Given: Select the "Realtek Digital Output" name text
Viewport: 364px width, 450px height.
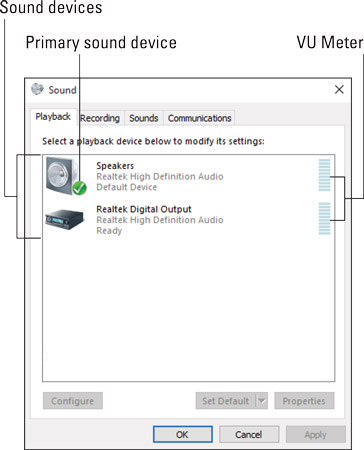Looking at the screenshot, I should (x=144, y=209).
